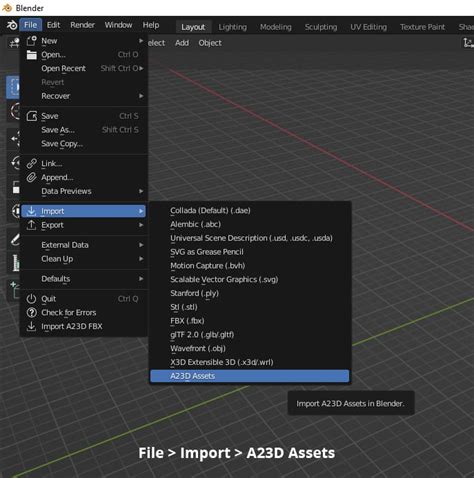Viewport: 474px width, 478px height.
Task: Expand the Export submenu
Action: [x=84, y=225]
